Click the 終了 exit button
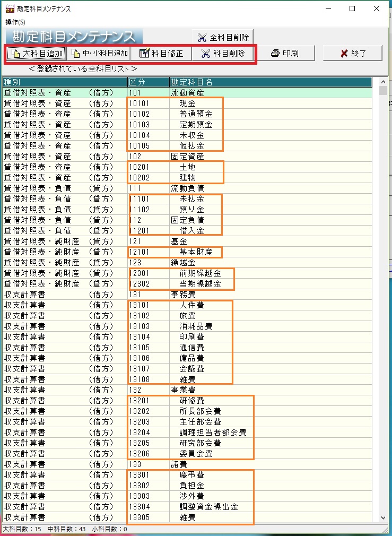Image resolution: width=392 pixels, height=536 pixels. pos(353,53)
